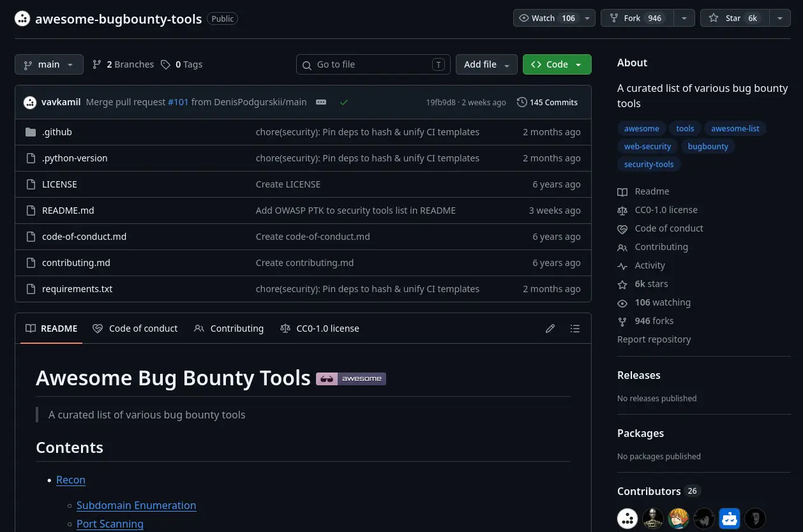Image resolution: width=803 pixels, height=532 pixels.
Task: Click the blue bot contributor avatar
Action: pyautogui.click(x=730, y=519)
